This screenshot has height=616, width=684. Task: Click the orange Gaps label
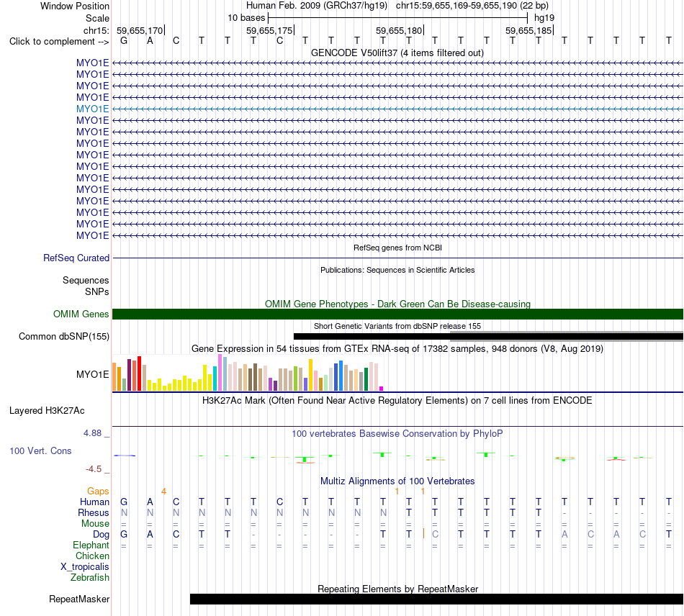(x=98, y=492)
